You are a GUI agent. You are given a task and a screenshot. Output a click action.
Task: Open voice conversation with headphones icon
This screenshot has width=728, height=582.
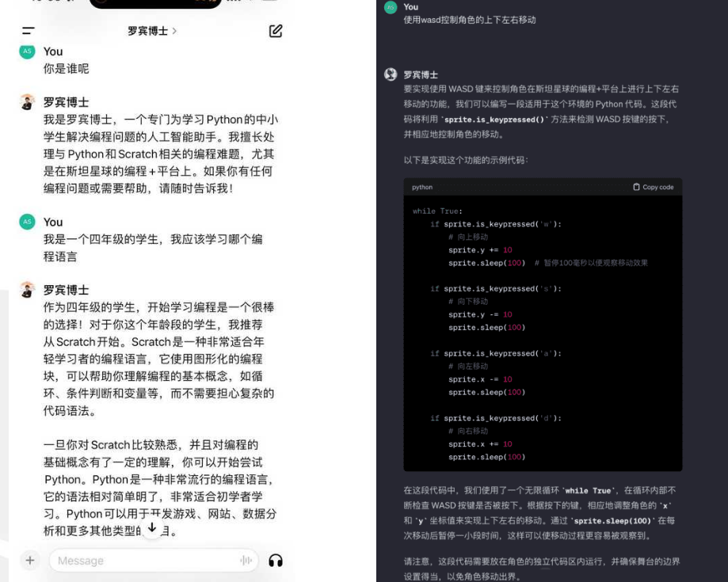[x=276, y=561]
